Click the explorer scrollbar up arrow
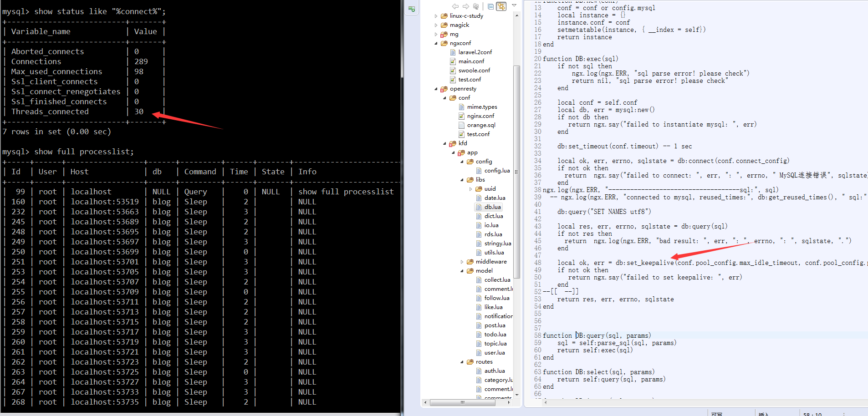The height and width of the screenshot is (416, 868). click(516, 15)
